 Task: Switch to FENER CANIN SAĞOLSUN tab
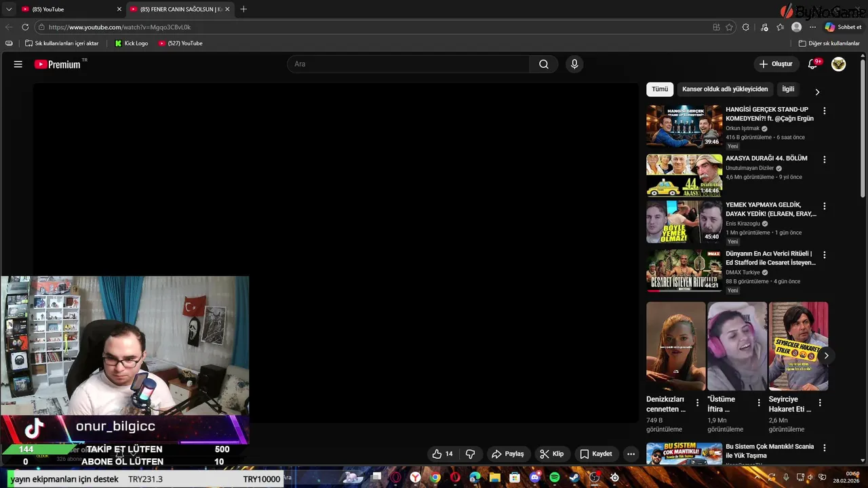tap(180, 9)
